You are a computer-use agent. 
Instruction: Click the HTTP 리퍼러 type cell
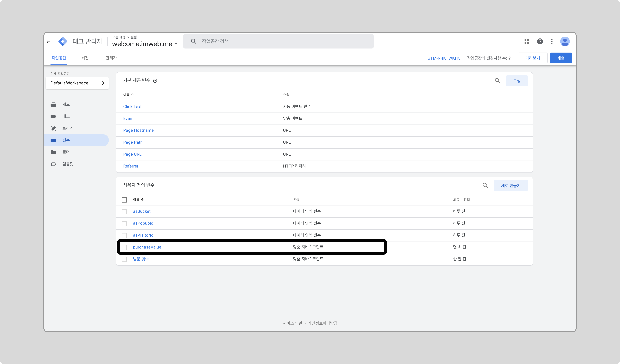pos(294,166)
